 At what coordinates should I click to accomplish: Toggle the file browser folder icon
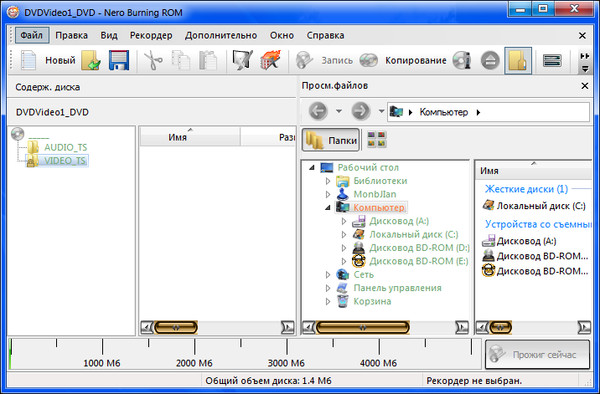518,60
